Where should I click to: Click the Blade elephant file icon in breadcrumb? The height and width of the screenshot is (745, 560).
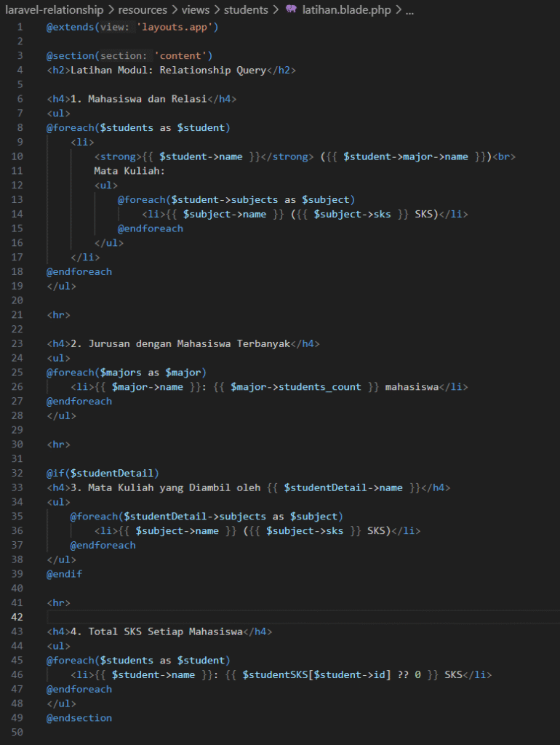tap(291, 11)
